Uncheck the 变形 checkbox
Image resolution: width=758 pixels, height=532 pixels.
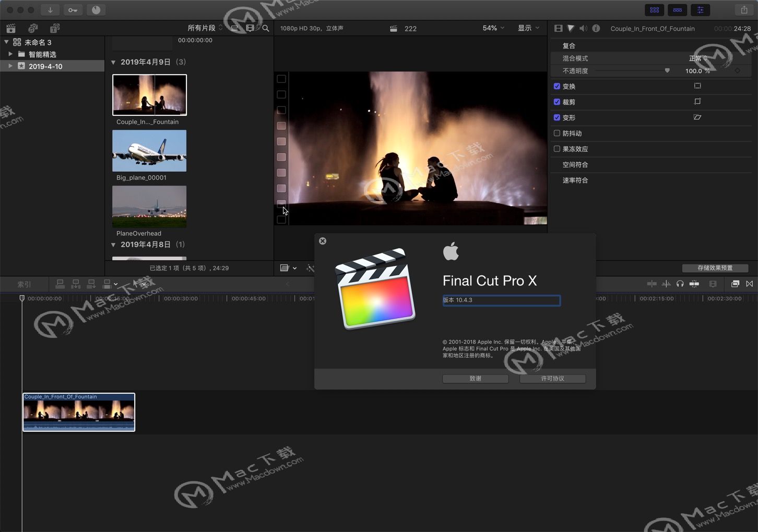[x=557, y=117]
